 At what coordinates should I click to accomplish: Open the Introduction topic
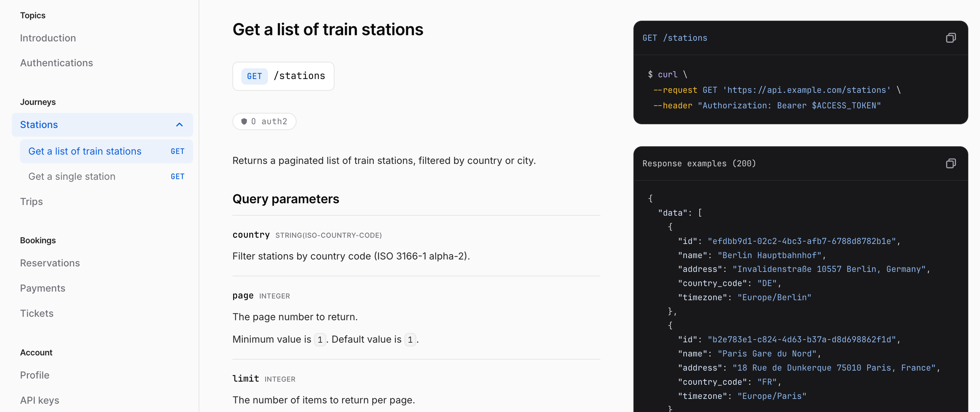pos(48,38)
